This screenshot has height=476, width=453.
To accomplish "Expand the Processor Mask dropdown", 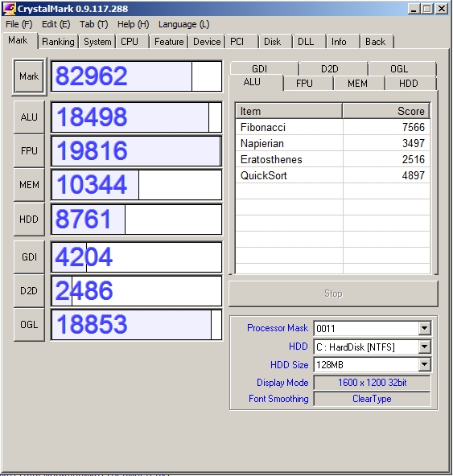I will click(425, 328).
